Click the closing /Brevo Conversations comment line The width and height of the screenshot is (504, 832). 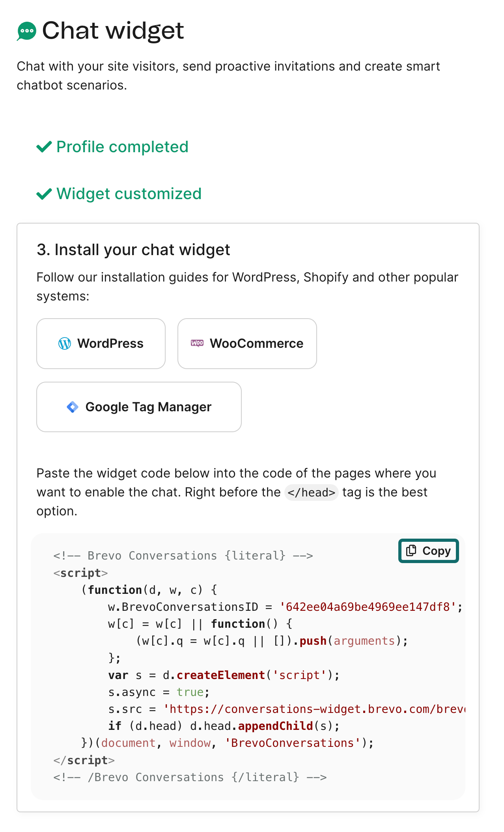(x=190, y=777)
